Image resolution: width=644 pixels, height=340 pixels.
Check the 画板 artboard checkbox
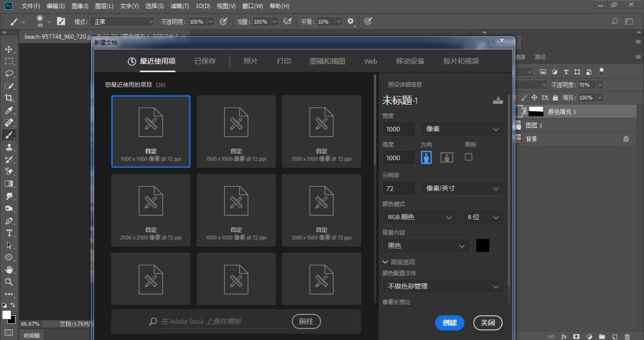click(468, 157)
